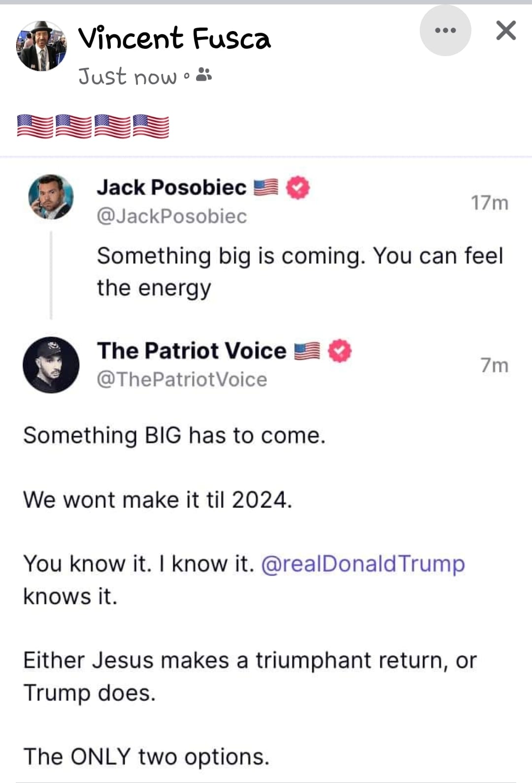Open the three-dot more options menu
Screen dimensions: 532x783
point(445,31)
